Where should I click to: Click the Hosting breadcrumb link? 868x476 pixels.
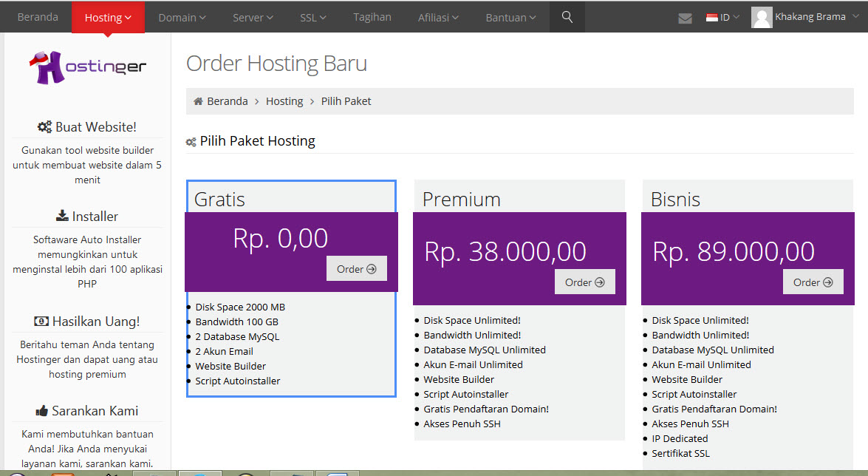284,101
